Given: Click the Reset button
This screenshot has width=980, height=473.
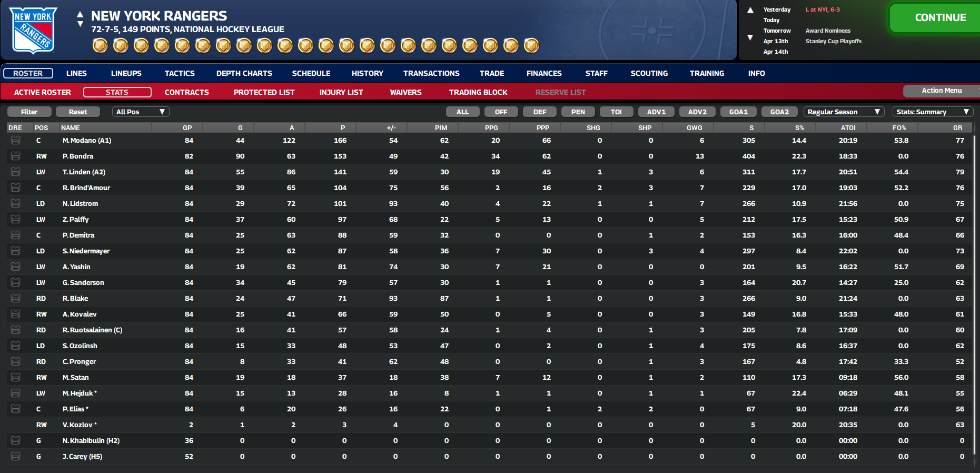Looking at the screenshot, I should pyautogui.click(x=78, y=112).
